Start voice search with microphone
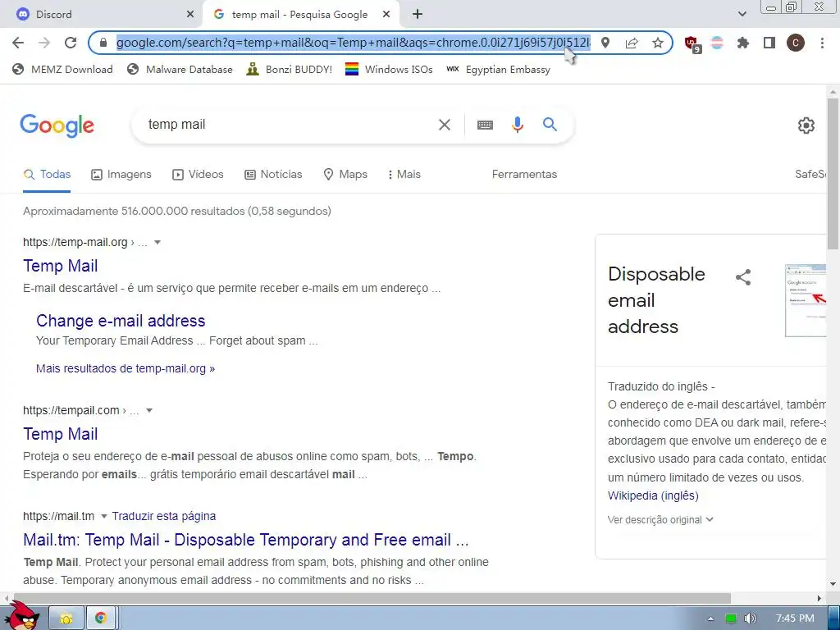 [517, 125]
